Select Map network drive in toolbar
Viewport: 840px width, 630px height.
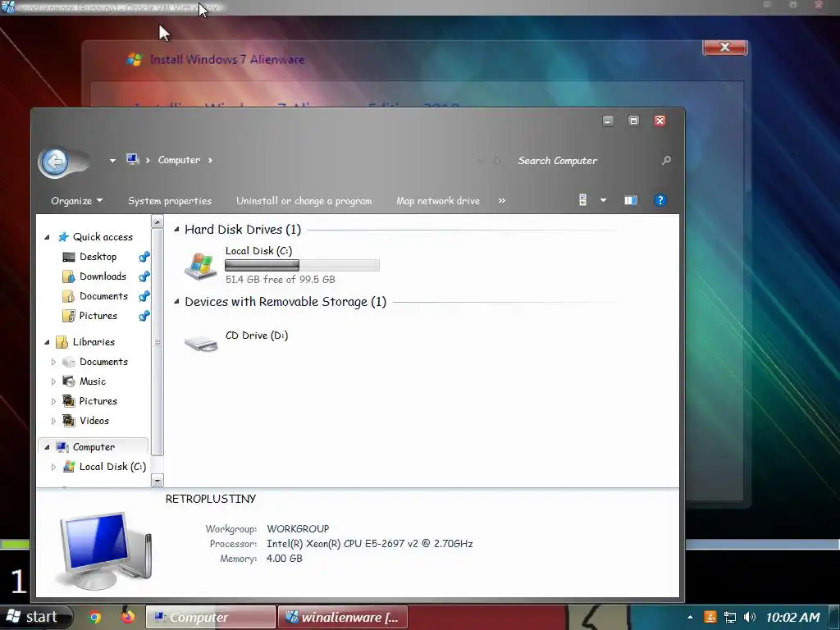438,201
